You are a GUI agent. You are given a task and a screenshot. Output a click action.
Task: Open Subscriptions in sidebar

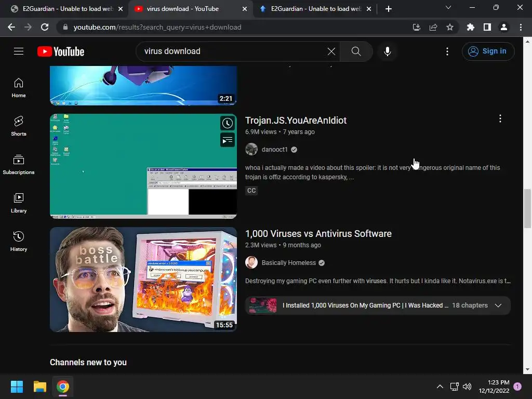point(19,165)
